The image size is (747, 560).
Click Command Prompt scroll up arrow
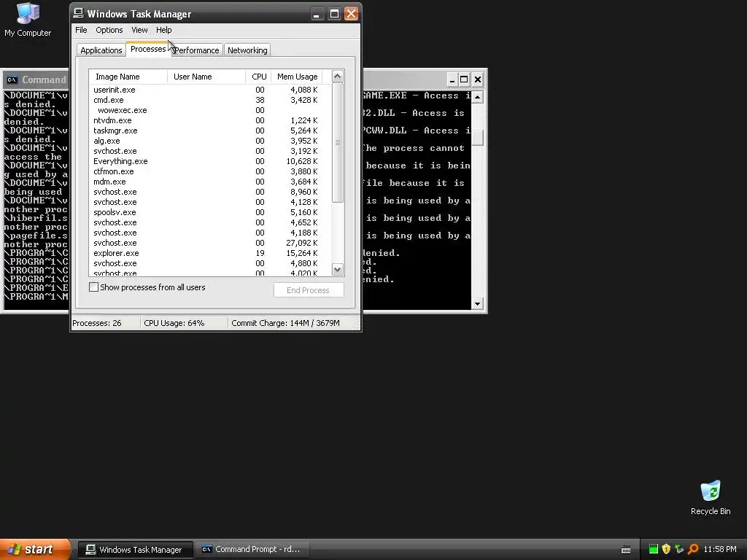click(x=477, y=97)
